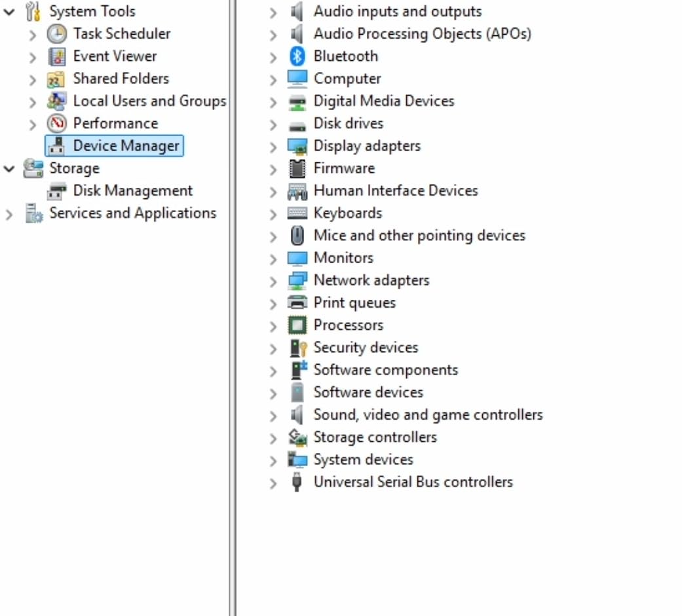Select Local Users and Groups
682x616 pixels.
pos(149,101)
